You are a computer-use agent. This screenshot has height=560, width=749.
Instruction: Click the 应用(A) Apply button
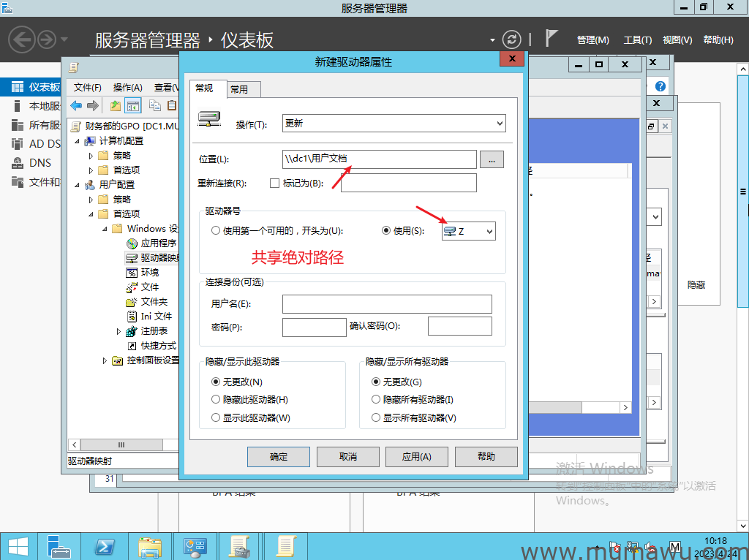pos(416,457)
